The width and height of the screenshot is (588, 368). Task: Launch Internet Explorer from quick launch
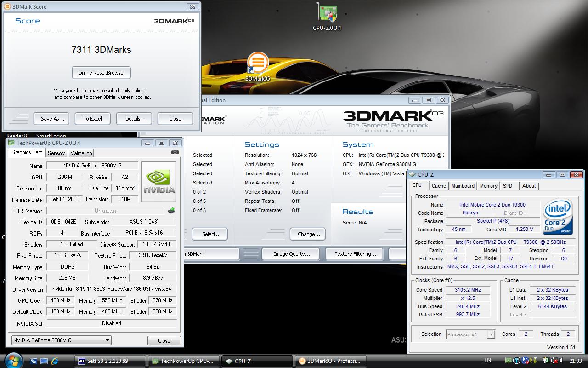pos(55,361)
